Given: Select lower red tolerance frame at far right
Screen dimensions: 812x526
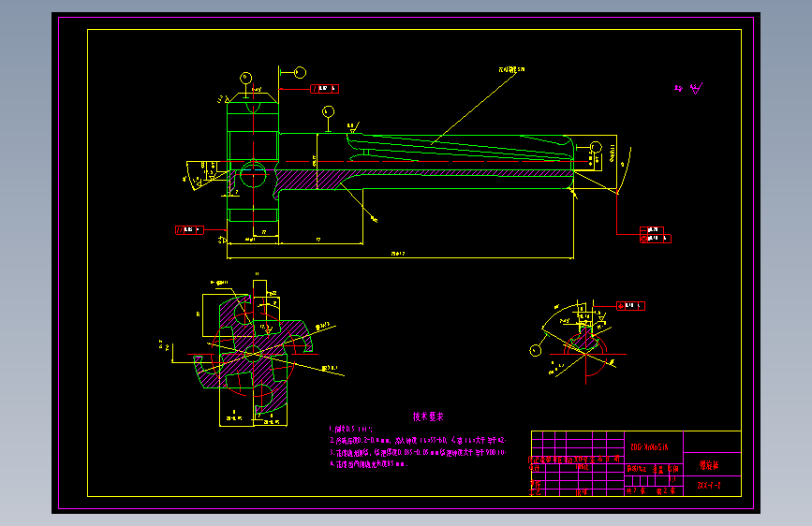Looking at the screenshot, I should [x=656, y=239].
